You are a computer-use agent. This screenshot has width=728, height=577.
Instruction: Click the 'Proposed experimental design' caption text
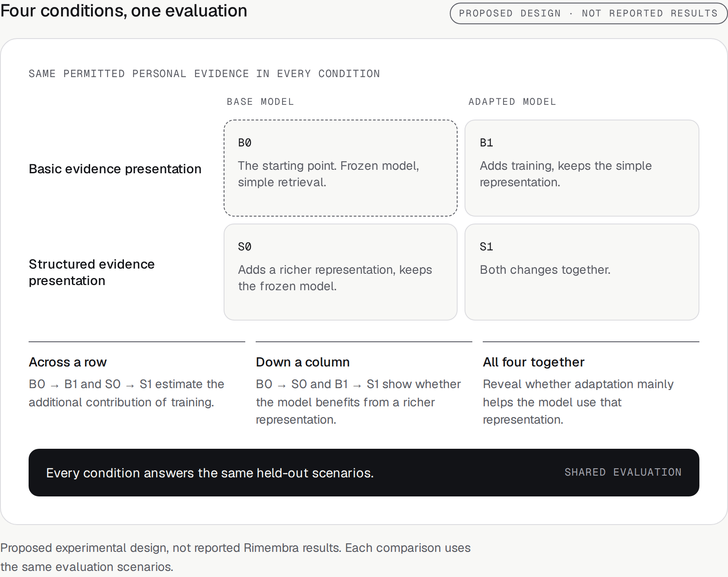235,558
